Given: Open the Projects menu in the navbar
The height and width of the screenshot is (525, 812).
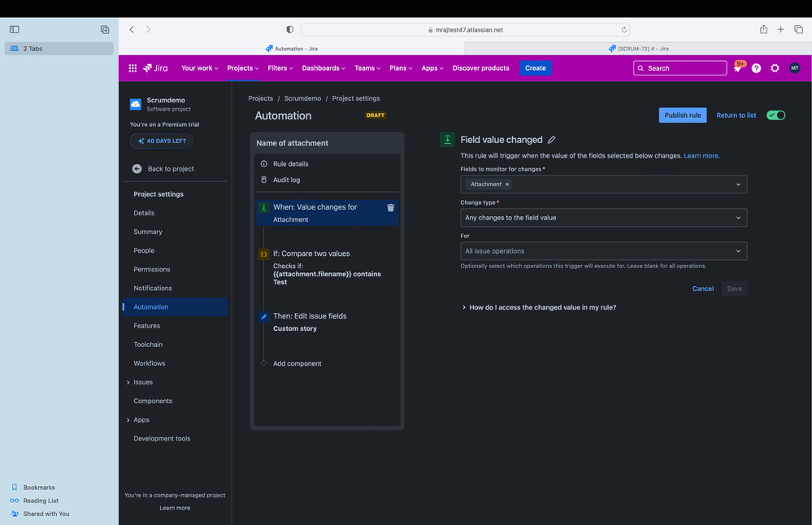Looking at the screenshot, I should click(x=242, y=68).
